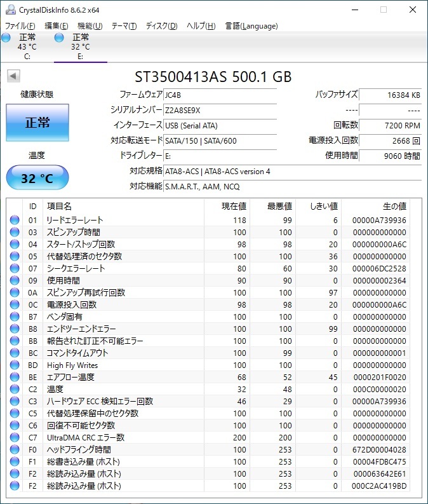Open the テーマ(T) menu

click(124, 25)
